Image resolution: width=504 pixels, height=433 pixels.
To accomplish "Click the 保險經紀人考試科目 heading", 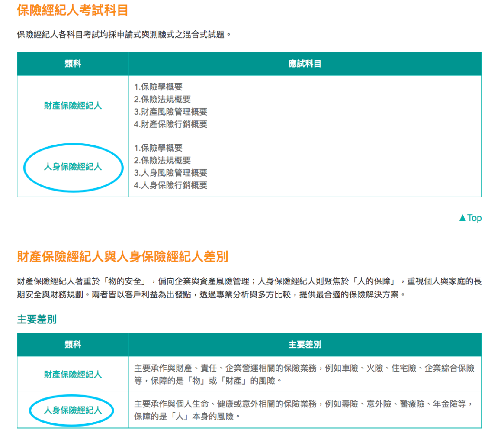I will [x=73, y=10].
